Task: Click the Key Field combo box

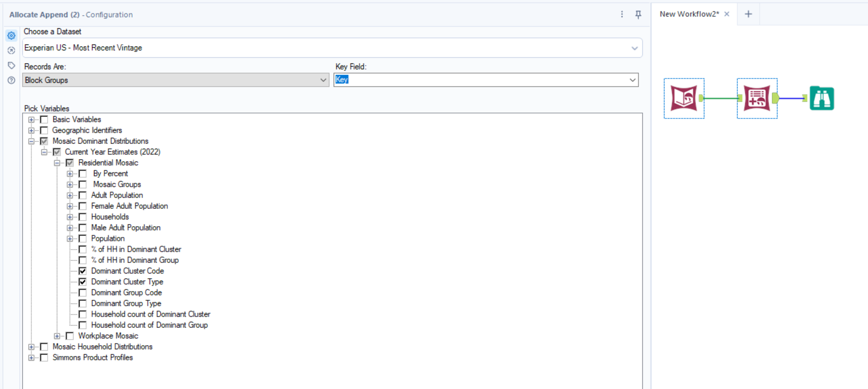Action: click(485, 80)
